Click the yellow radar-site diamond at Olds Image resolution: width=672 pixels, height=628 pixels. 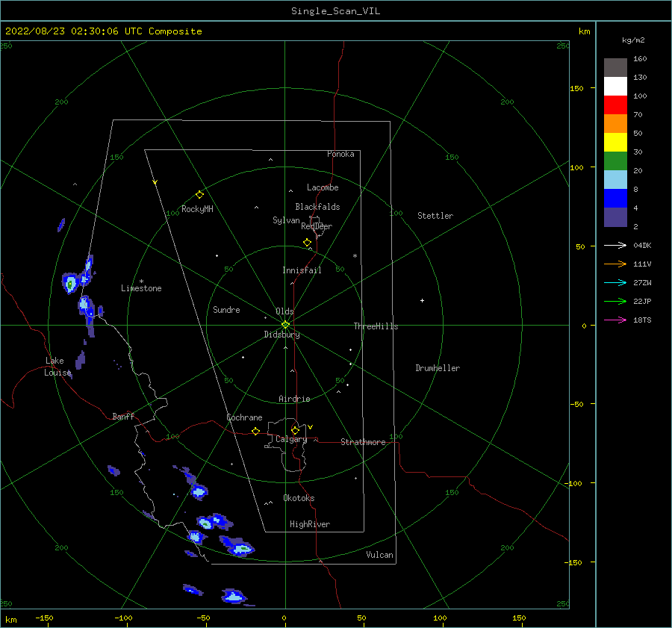click(x=285, y=325)
